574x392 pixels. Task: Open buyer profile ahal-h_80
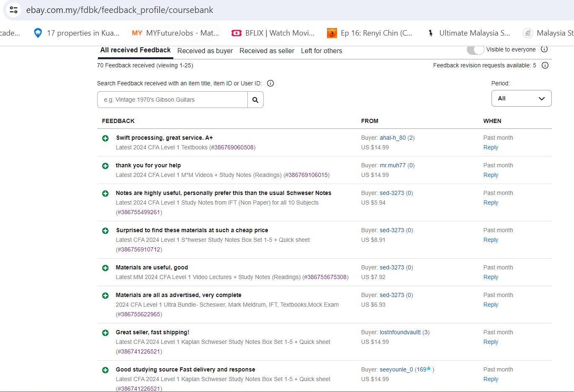coord(393,138)
